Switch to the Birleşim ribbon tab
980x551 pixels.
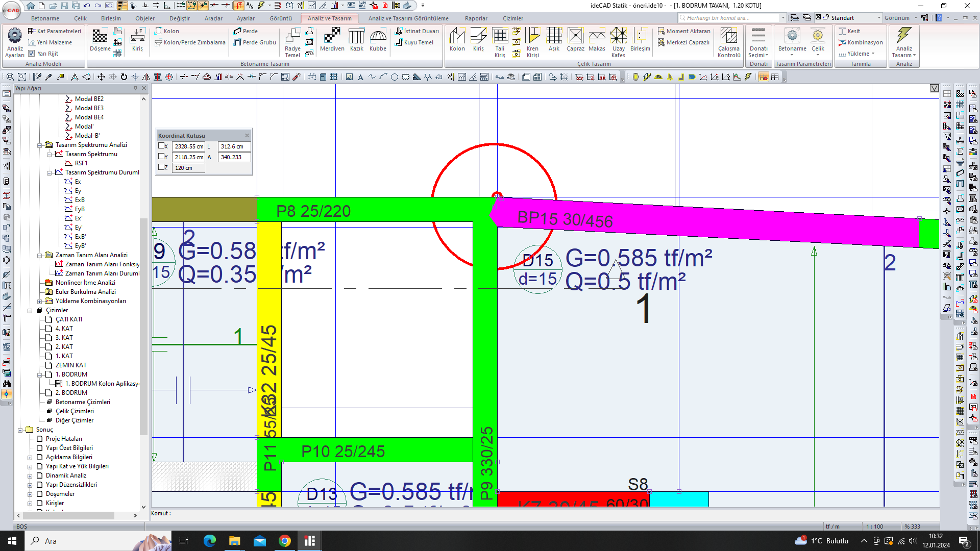(x=111, y=18)
